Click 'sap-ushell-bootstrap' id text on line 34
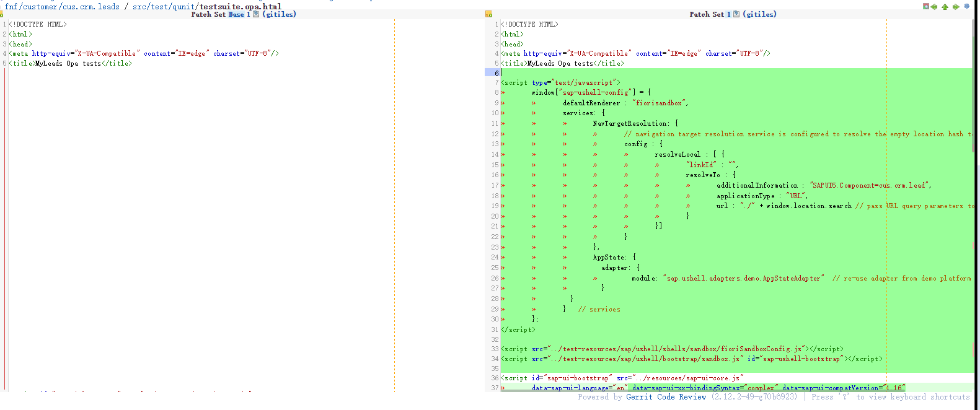The height and width of the screenshot is (410, 980). pyautogui.click(x=801, y=359)
